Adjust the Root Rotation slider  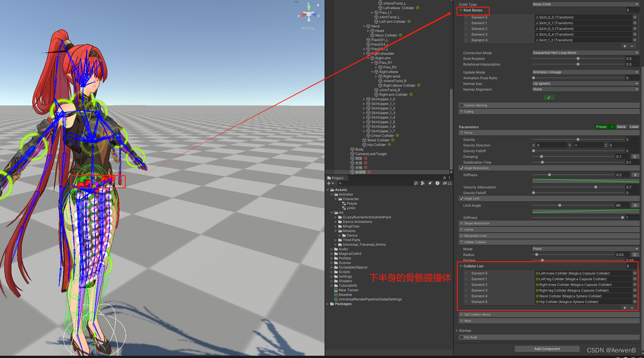578,59
